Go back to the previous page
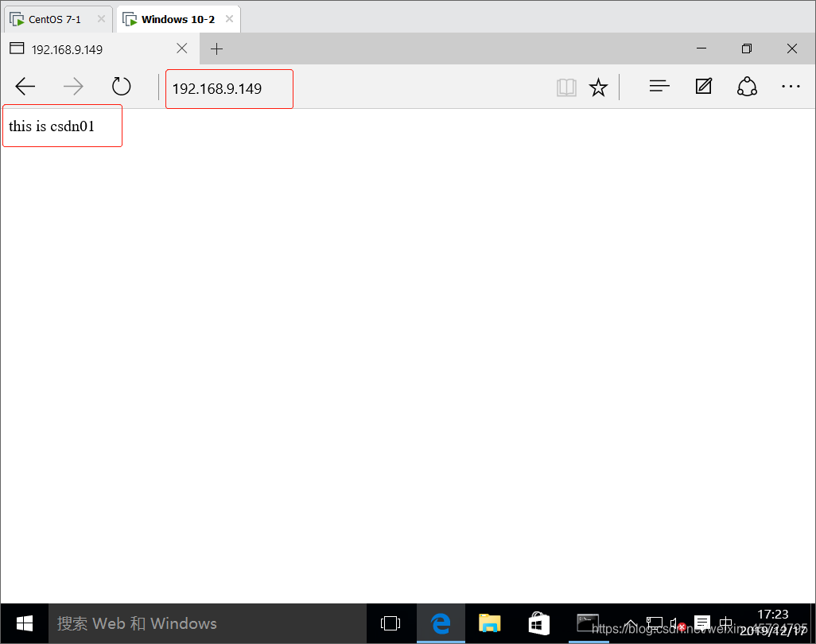The height and width of the screenshot is (644, 816). click(25, 87)
